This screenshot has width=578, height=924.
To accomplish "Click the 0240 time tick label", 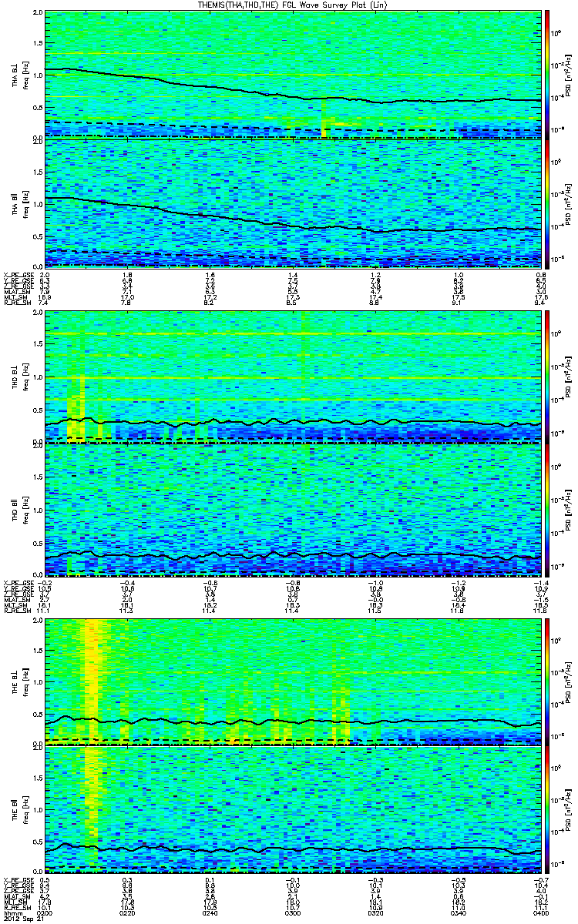I will click(x=210, y=913).
